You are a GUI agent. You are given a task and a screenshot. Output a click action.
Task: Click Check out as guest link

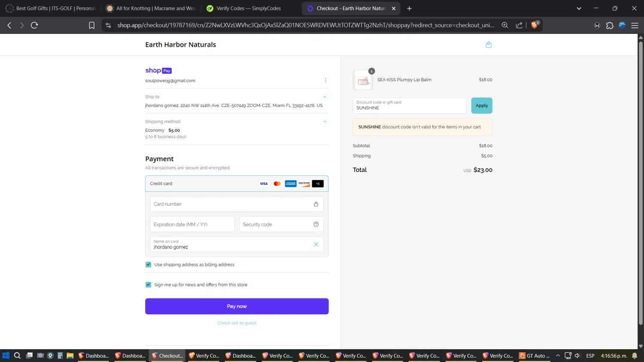pos(237,323)
